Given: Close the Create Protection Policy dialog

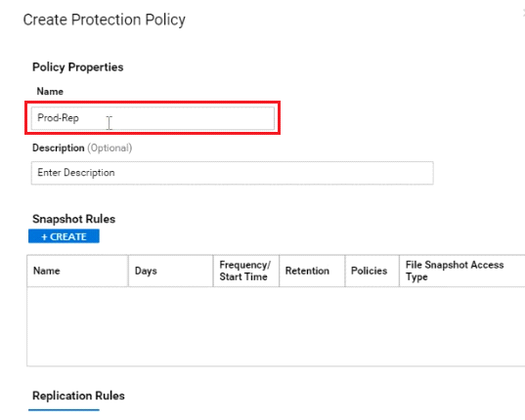Looking at the screenshot, I should click(523, 13).
